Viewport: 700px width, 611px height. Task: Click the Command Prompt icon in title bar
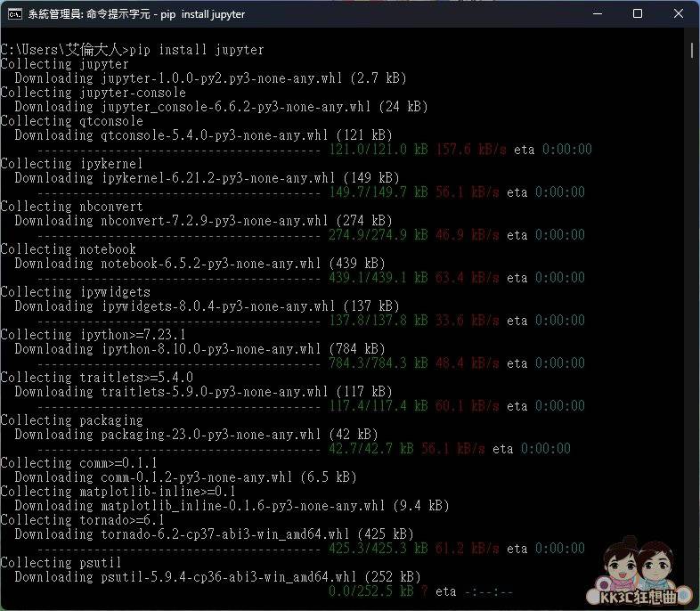click(15, 14)
